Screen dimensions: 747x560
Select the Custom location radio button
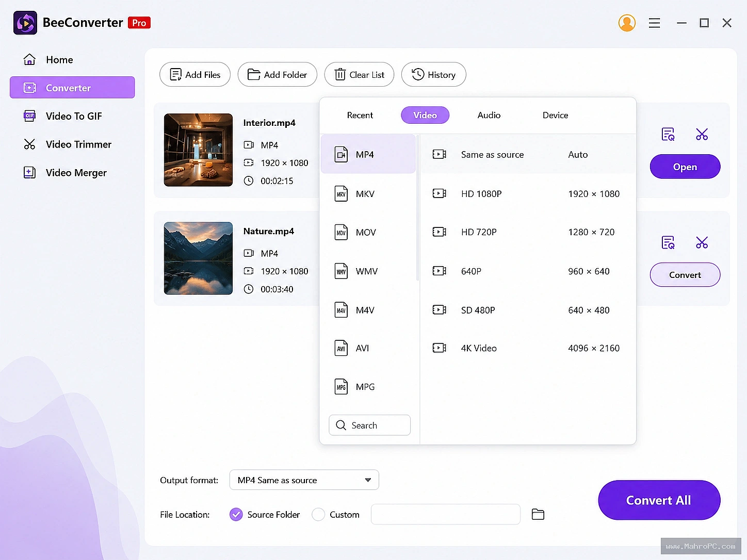click(318, 515)
